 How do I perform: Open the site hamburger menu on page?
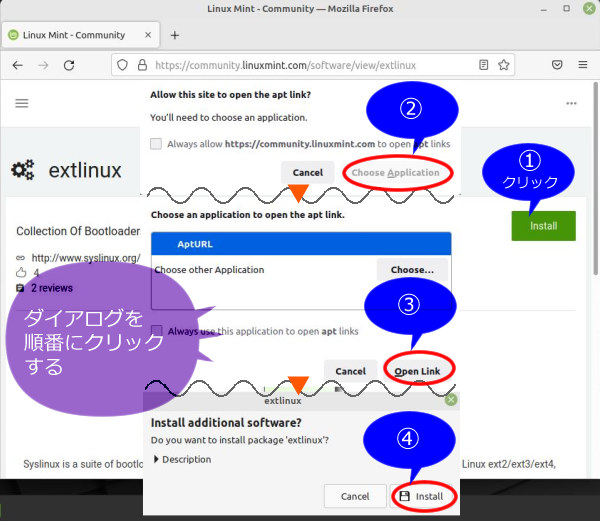[x=22, y=103]
